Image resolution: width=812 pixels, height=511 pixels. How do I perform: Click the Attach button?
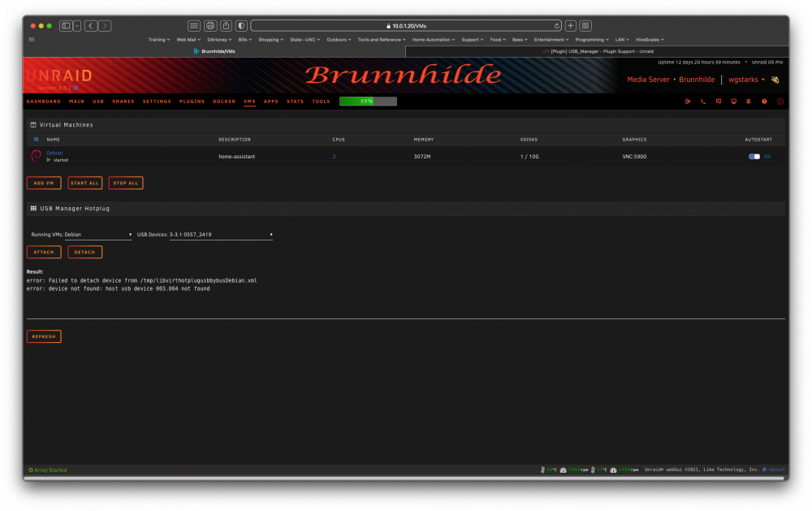pos(44,252)
